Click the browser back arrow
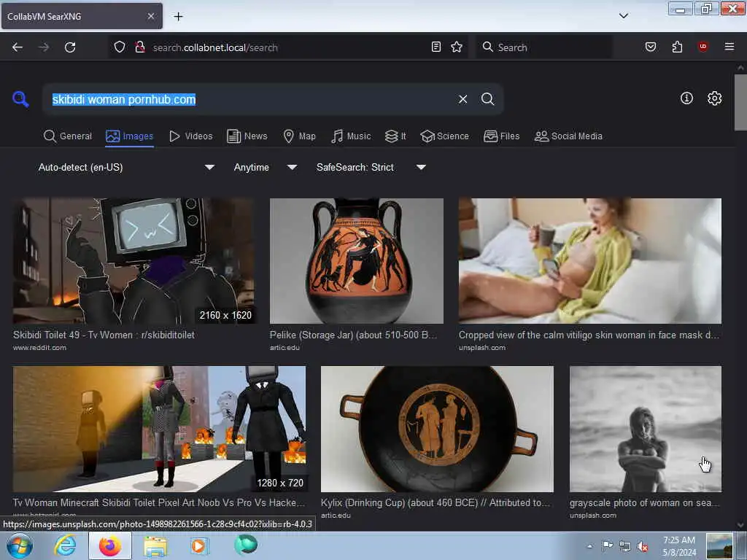Image resolution: width=747 pixels, height=560 pixels. coord(18,47)
